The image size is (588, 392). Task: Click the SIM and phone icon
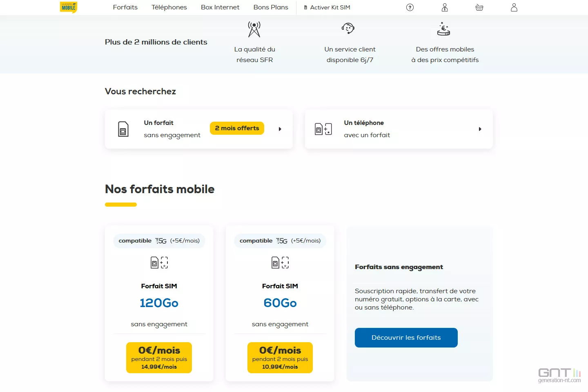323,129
